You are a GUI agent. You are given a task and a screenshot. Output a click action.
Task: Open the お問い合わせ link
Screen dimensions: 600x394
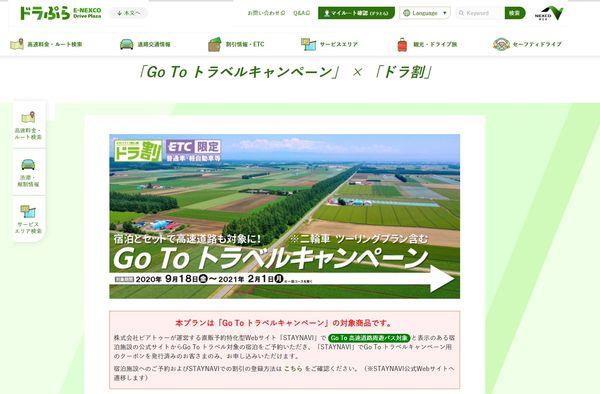(266, 13)
